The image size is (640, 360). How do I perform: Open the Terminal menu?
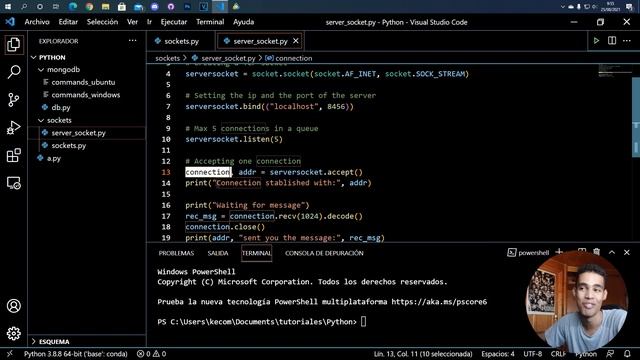(210, 22)
